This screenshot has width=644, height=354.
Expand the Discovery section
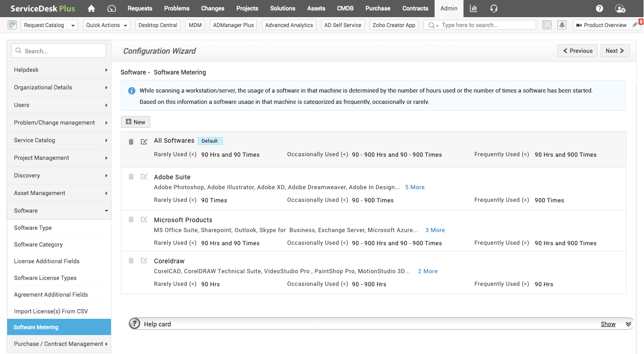[x=59, y=176]
